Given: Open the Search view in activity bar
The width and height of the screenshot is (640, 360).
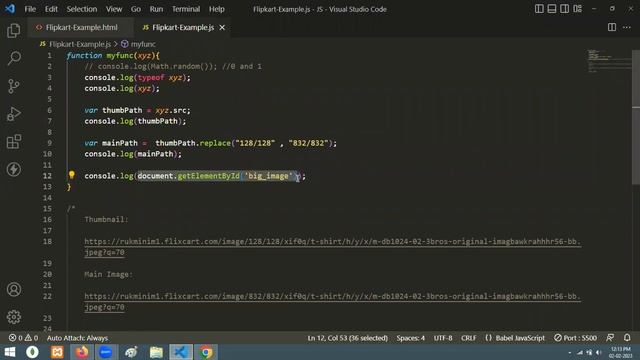Looking at the screenshot, I should coord(13,58).
